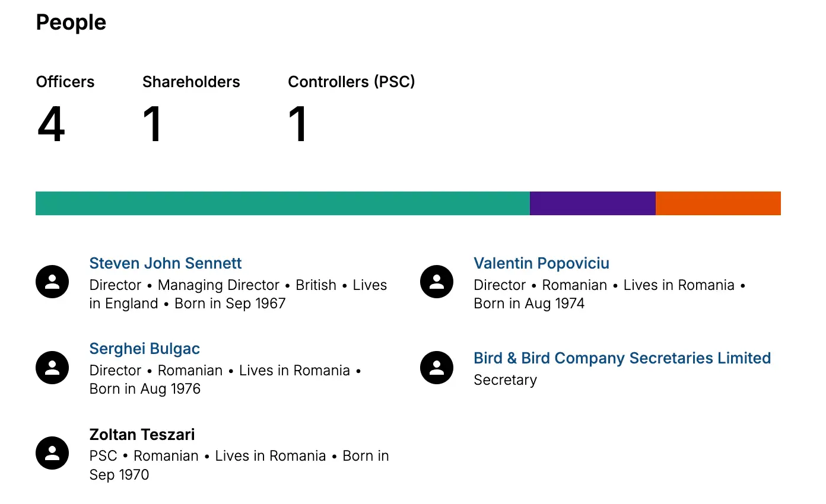Viewport: 826px width, 504px height.
Task: Click the People section heading
Action: point(71,23)
